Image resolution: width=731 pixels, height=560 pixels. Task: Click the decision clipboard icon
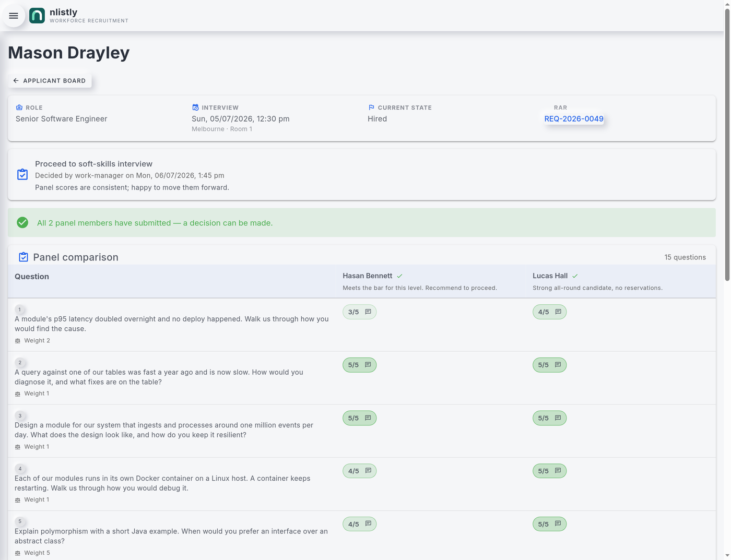(22, 174)
